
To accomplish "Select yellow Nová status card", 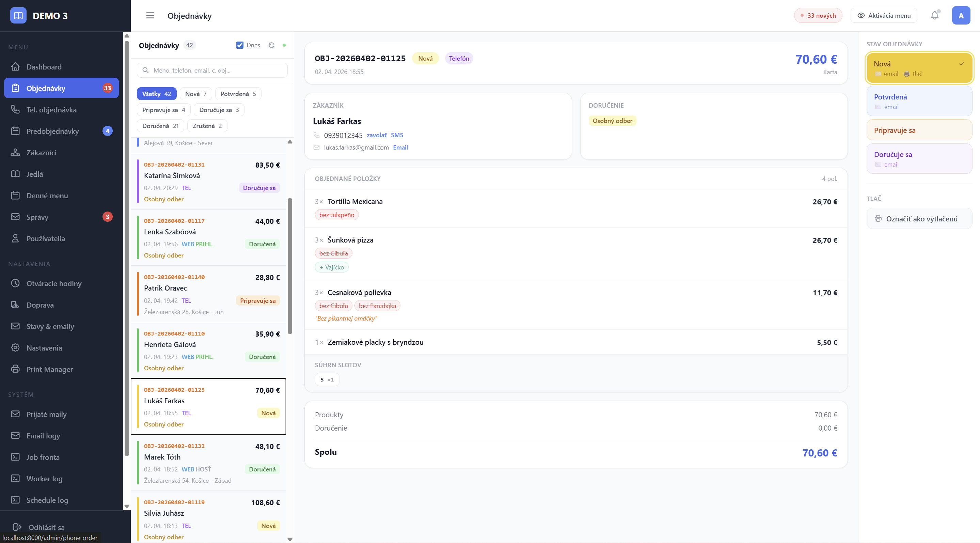I will click(x=919, y=68).
